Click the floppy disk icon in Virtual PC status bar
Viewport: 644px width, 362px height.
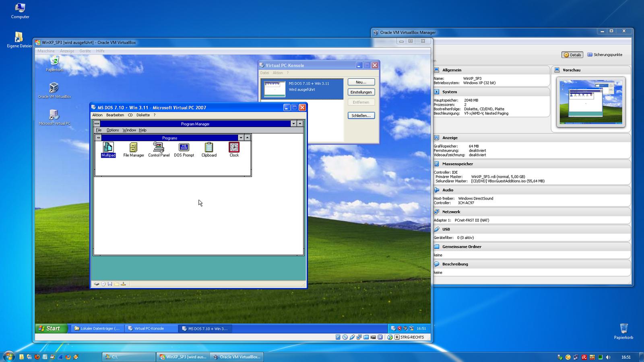click(110, 284)
